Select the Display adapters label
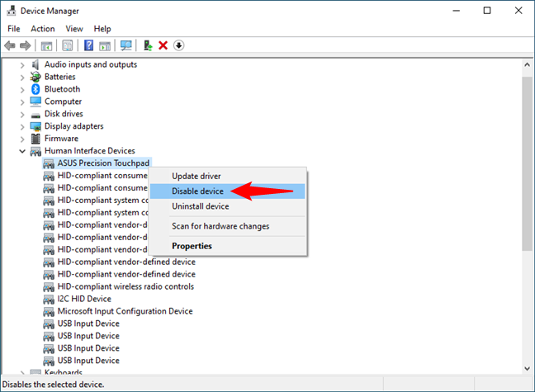 (74, 126)
